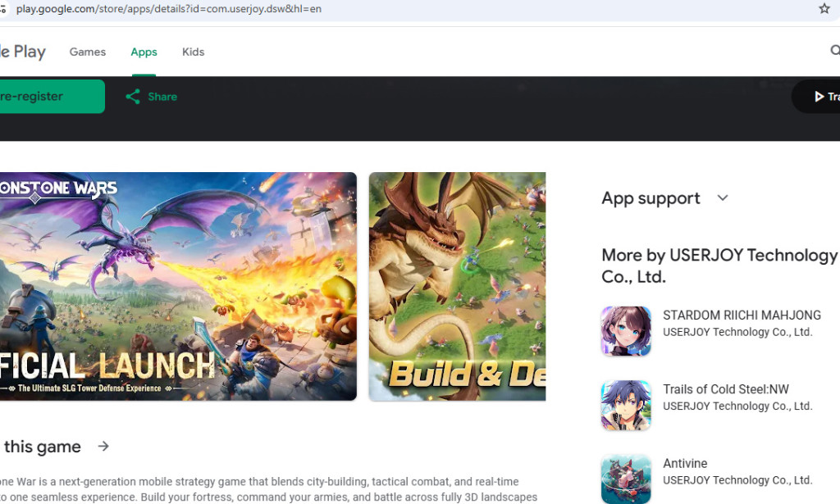Switch to the Games tab

tap(87, 52)
